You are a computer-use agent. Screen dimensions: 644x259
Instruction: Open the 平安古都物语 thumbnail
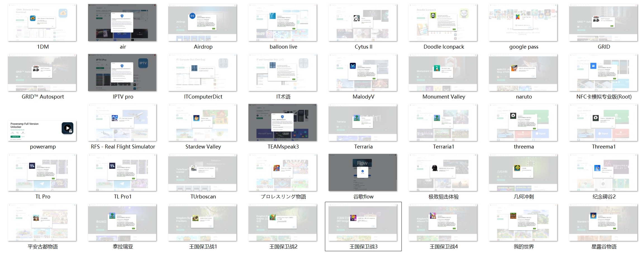pyautogui.click(x=42, y=222)
